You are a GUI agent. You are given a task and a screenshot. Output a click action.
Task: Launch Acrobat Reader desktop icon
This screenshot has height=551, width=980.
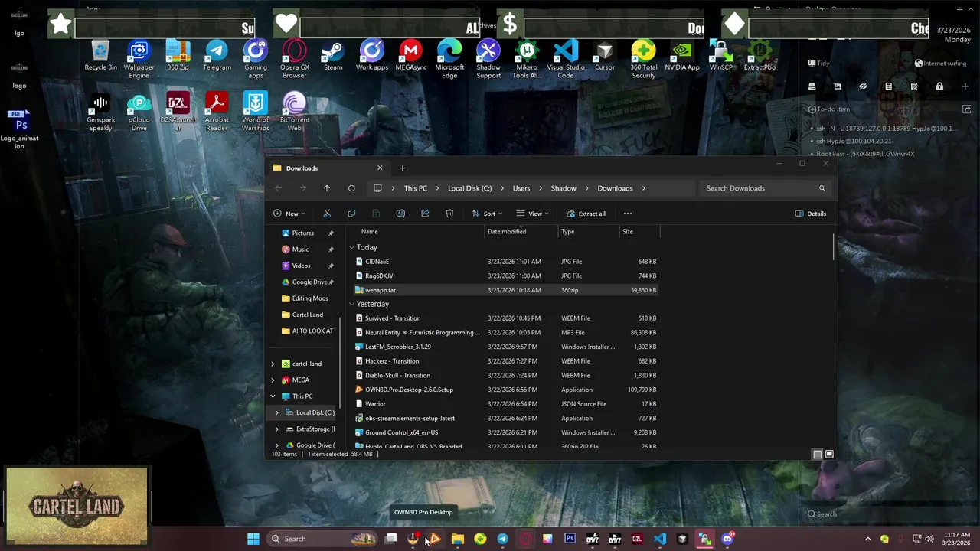click(x=217, y=112)
